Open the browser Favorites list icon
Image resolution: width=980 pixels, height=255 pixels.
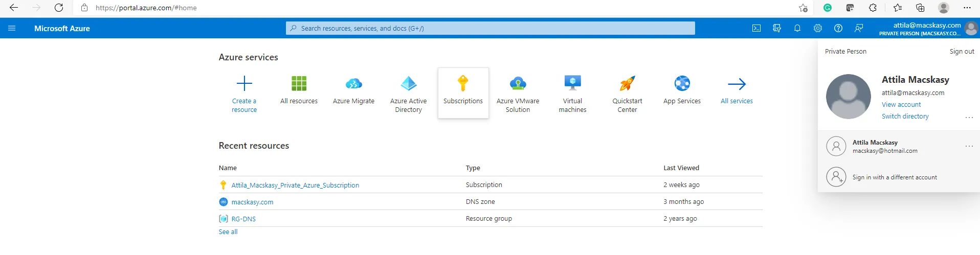point(898,8)
